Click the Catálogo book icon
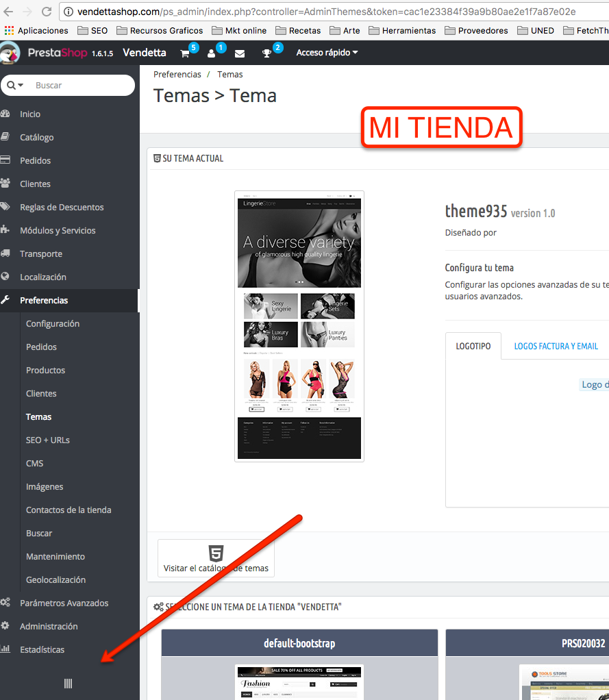This screenshot has width=609, height=700. 5,136
